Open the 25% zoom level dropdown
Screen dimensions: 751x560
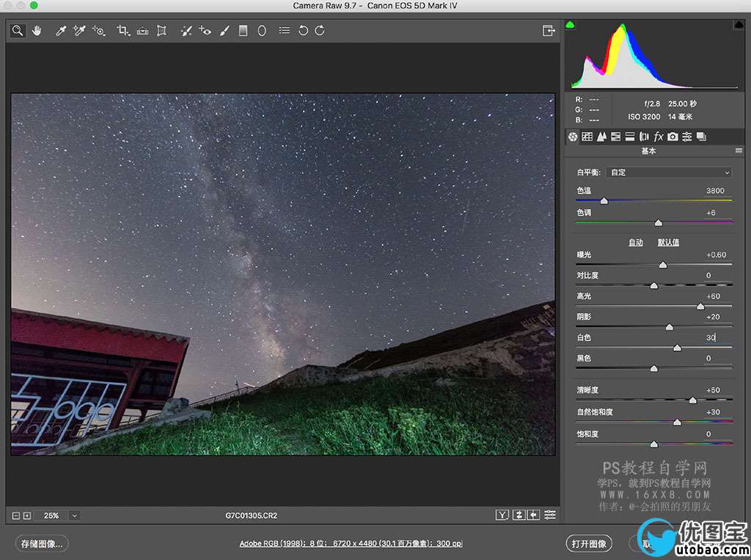tap(73, 516)
